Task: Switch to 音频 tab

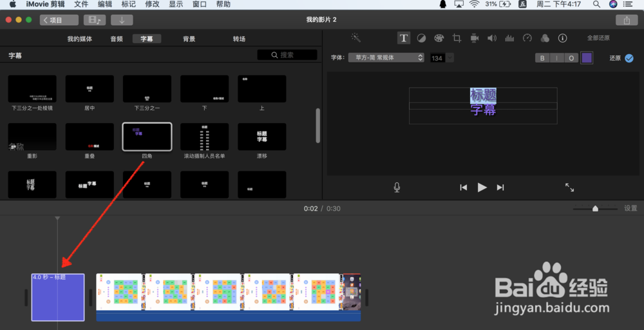Action: click(x=117, y=39)
